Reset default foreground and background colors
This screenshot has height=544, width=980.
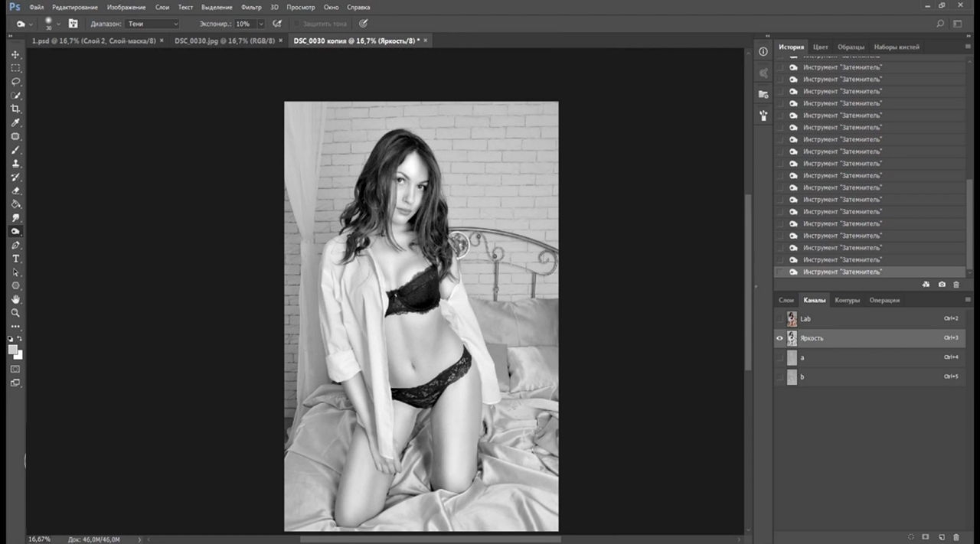pos(11,338)
